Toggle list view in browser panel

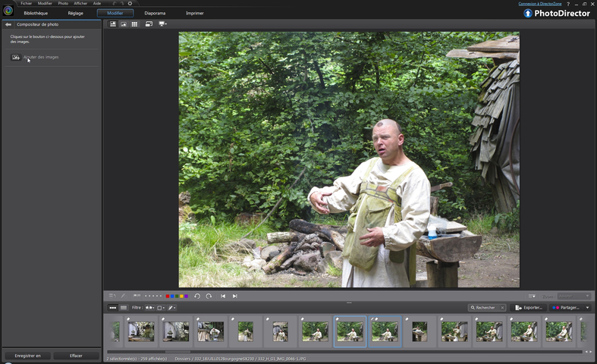click(124, 308)
